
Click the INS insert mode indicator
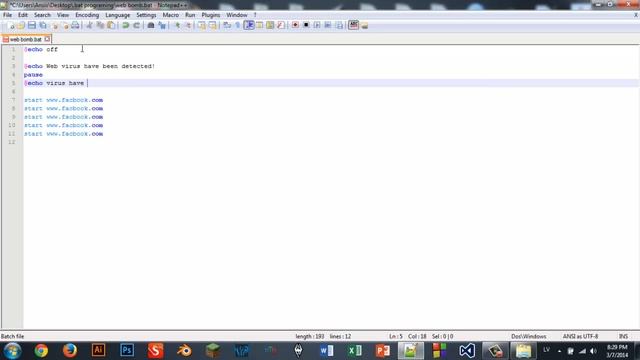[623, 336]
